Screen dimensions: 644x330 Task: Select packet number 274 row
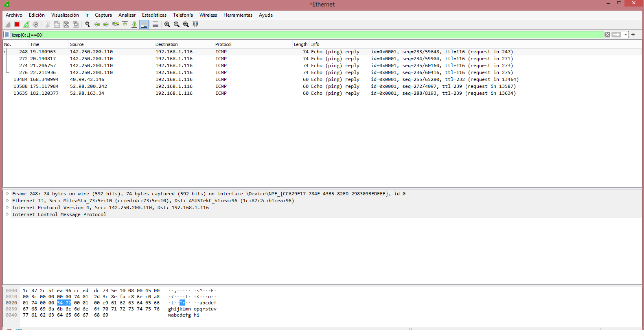point(322,66)
